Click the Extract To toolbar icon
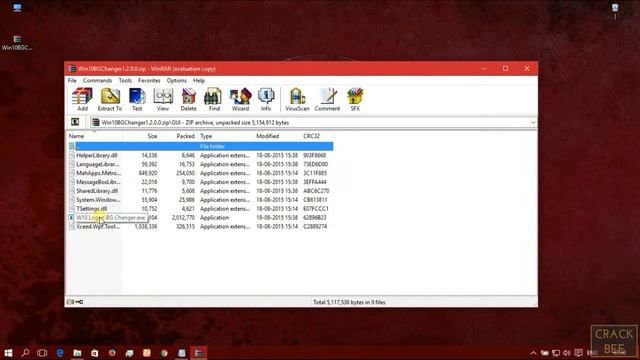640x360 pixels. click(110, 100)
